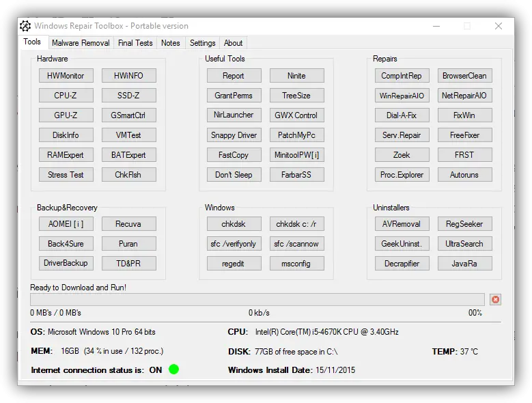Launch HWMonitor from Hardware
The image size is (532, 403).
pyautogui.click(x=66, y=76)
